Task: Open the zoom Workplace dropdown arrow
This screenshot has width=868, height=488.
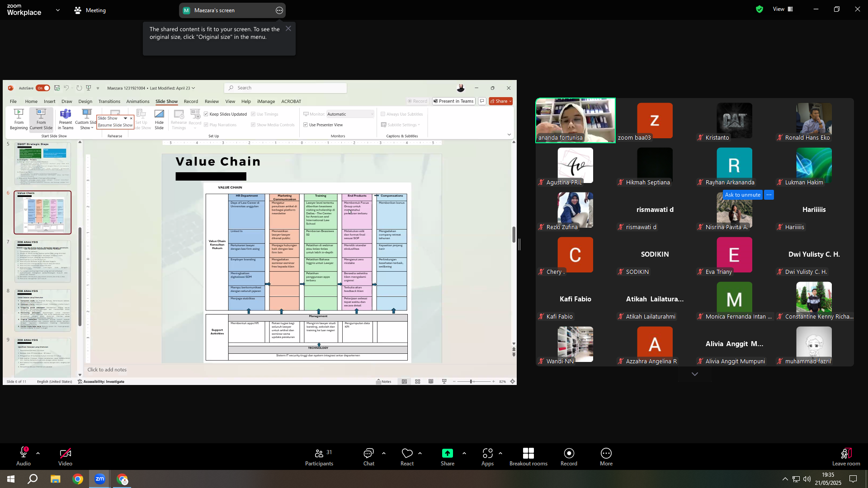Action: [57, 10]
